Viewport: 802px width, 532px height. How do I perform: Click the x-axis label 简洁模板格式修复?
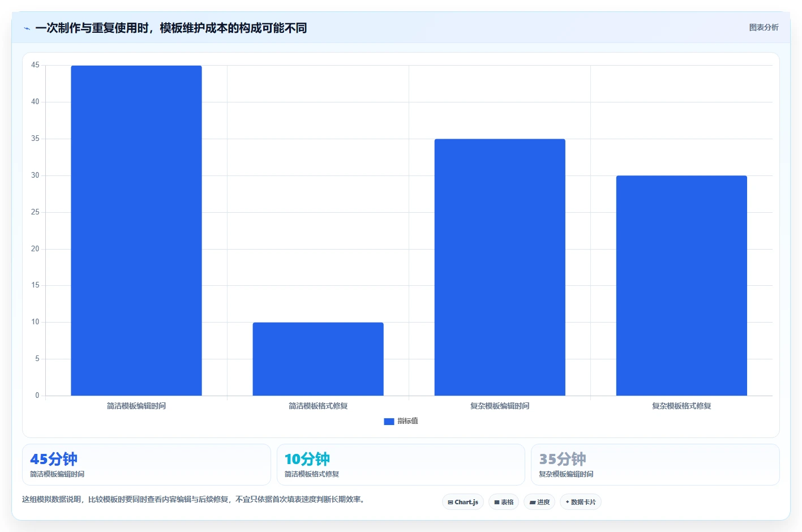(x=318, y=406)
